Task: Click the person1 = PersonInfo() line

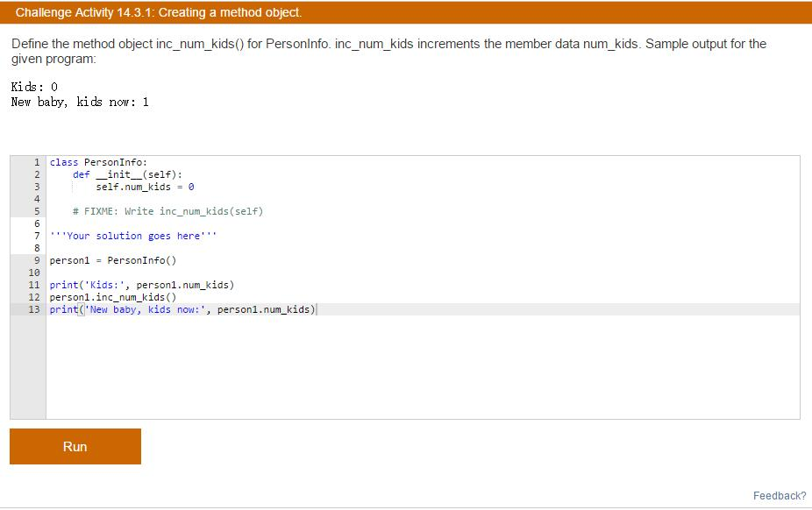Action: point(113,260)
